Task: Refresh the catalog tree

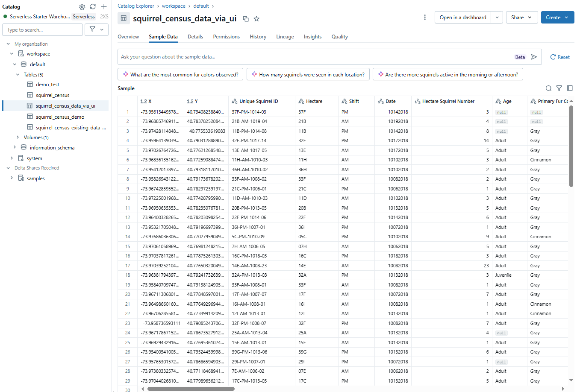Action: 93,7
